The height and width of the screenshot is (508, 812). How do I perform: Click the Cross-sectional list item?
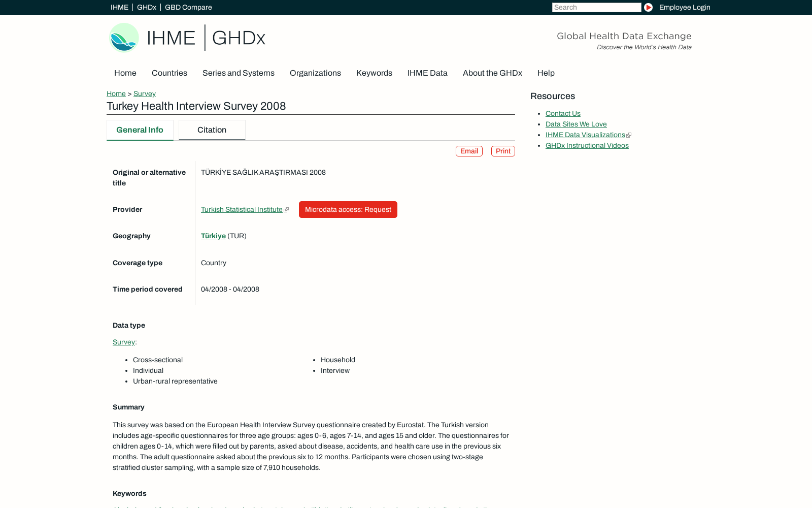coord(158,360)
